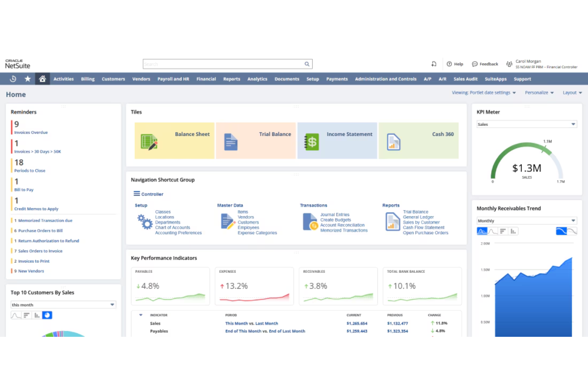This screenshot has width=588, height=392.
Task: Open the Chart of Accounts link
Action: tap(172, 227)
